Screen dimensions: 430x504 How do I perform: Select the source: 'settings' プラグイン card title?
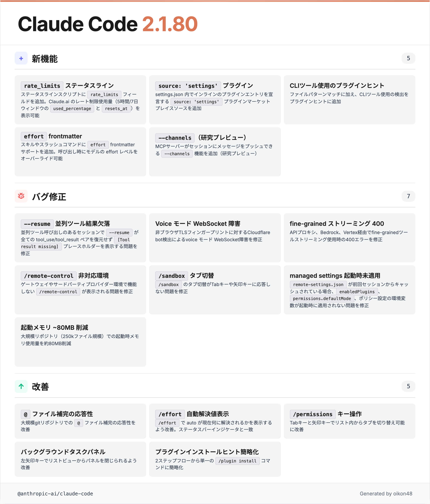pyautogui.click(x=204, y=86)
